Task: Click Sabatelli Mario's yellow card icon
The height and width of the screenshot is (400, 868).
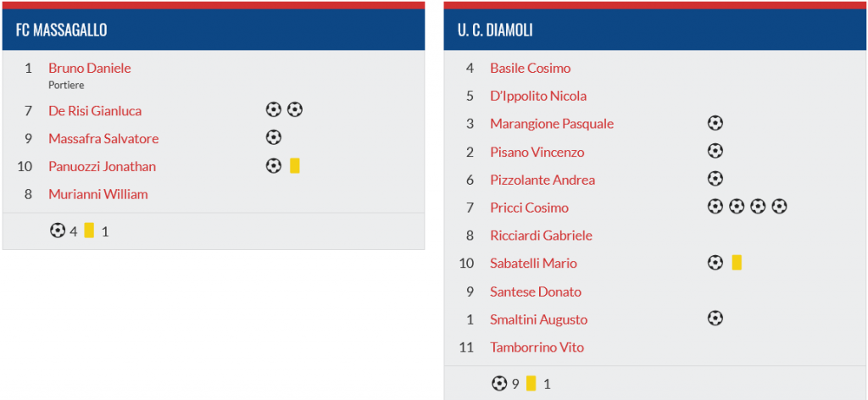Action: pos(737,262)
